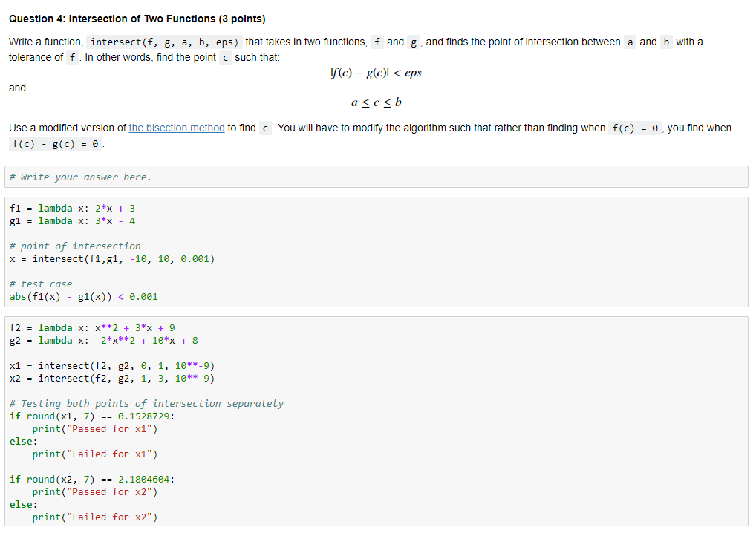Click inside the f1 lambda code cell
Screen dimensions: 756x536
pyautogui.click(x=72, y=208)
